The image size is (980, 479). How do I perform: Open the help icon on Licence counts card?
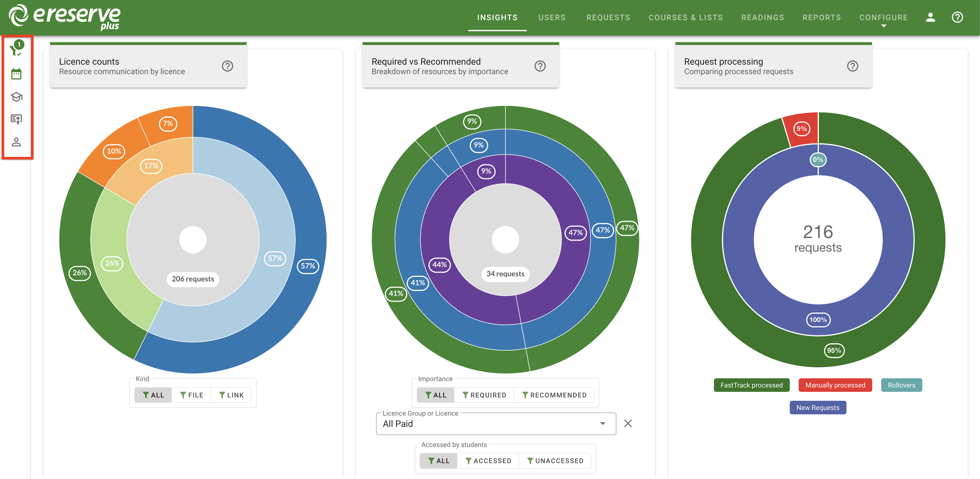pyautogui.click(x=227, y=66)
